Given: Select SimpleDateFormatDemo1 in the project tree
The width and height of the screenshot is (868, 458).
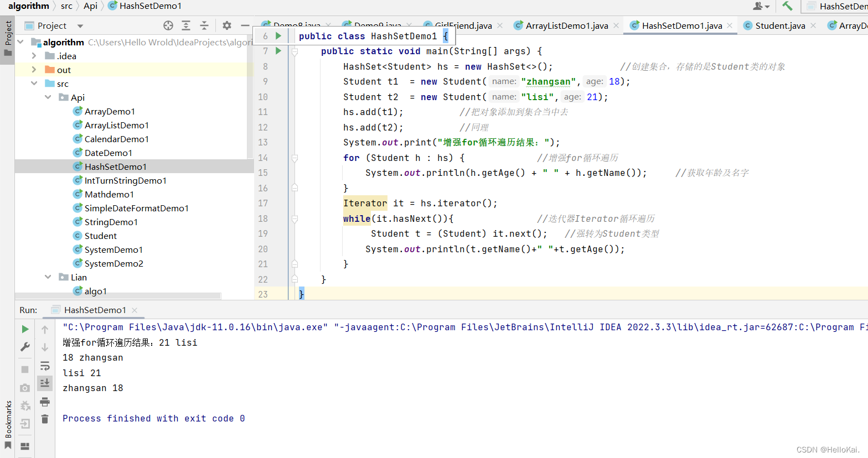Looking at the screenshot, I should (x=136, y=208).
